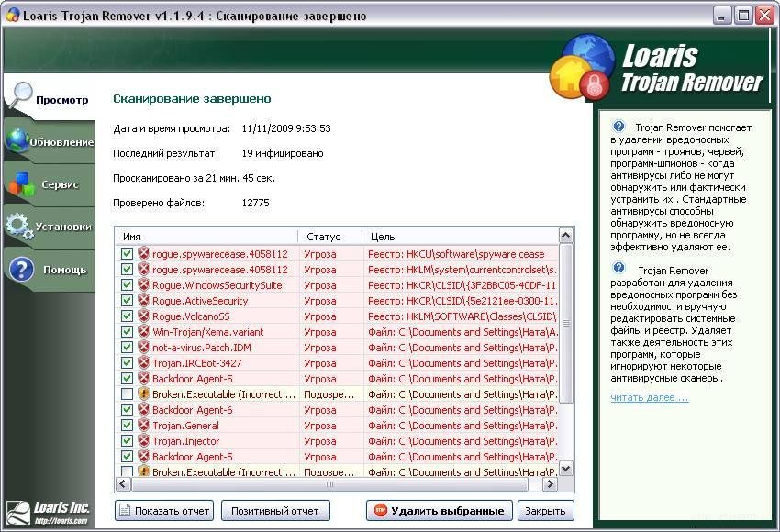The width and height of the screenshot is (780, 532).
Task: Click the magnifier icon on Просмотр tab
Action: point(20,95)
